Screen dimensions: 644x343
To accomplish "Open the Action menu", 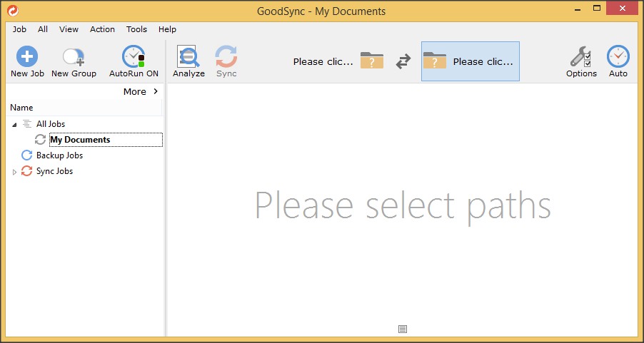I will (102, 29).
